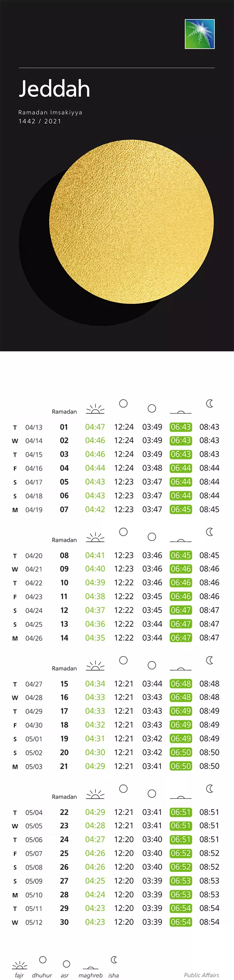Click the asr circle icon in legend
This screenshot has width=234, height=980.
tap(66, 964)
